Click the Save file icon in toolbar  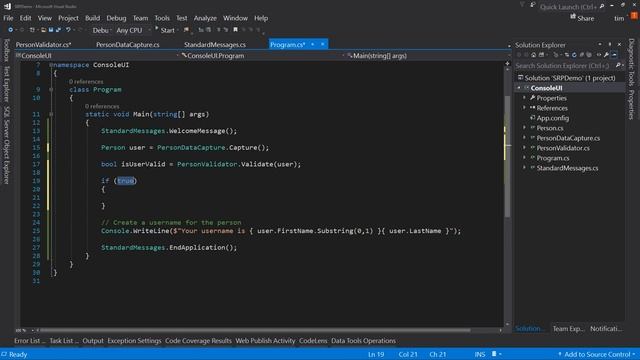51,30
